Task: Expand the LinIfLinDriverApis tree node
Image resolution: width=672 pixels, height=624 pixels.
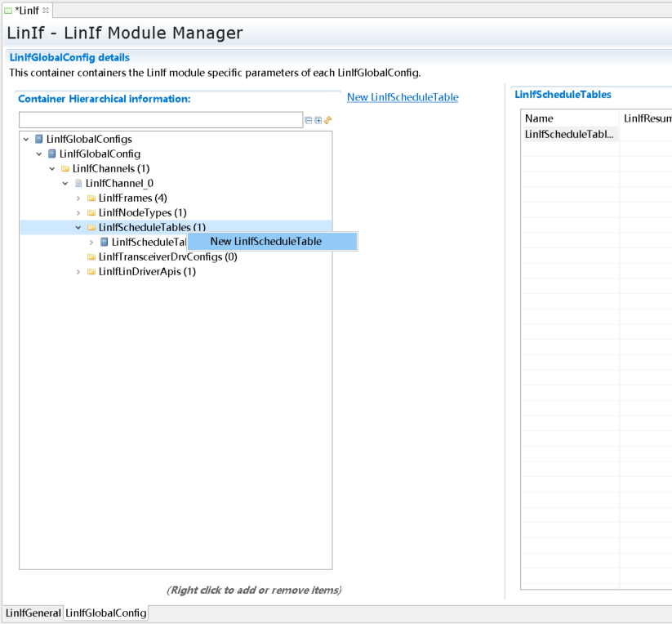Action: click(78, 272)
